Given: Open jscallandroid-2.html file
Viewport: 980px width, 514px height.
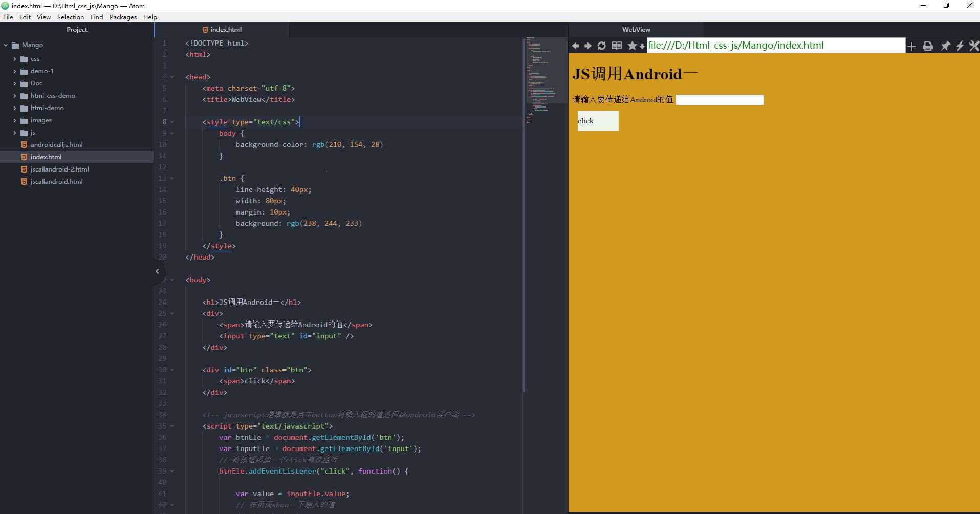Looking at the screenshot, I should click(59, 169).
